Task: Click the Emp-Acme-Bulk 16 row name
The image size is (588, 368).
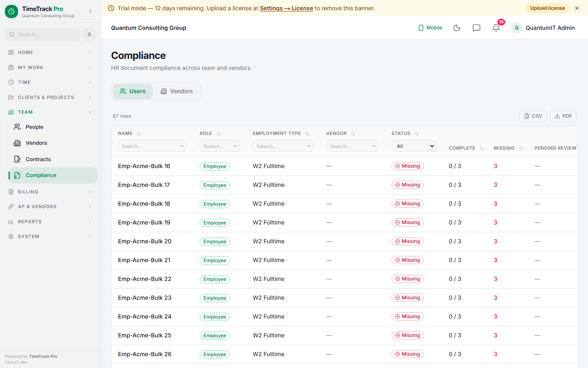Action: (144, 166)
